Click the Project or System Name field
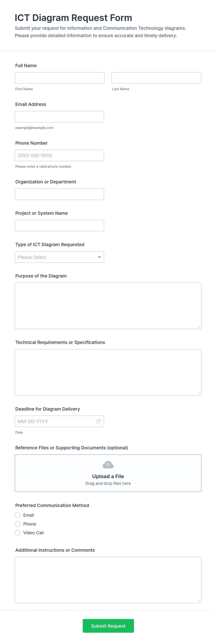The height and width of the screenshot is (644, 214). click(x=59, y=226)
